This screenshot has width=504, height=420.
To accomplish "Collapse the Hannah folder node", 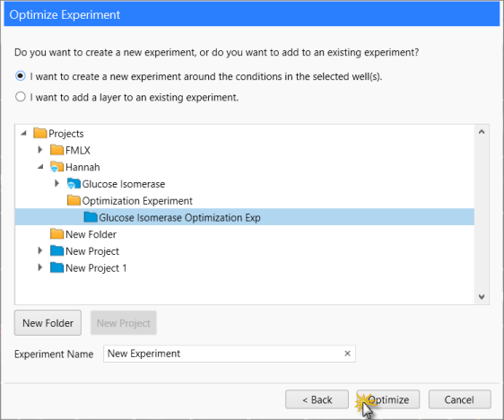I will (40, 167).
